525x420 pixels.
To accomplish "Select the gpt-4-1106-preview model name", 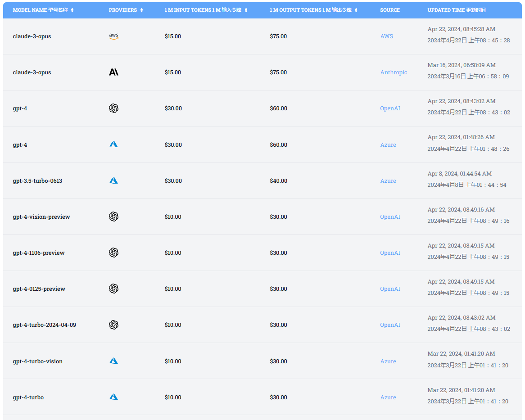I will (39, 253).
